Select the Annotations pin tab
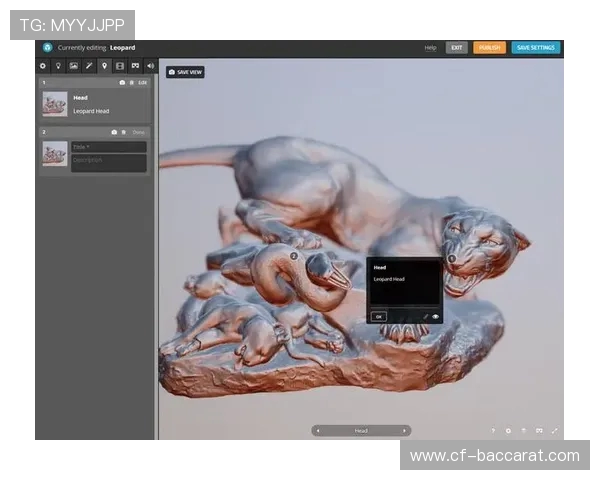Screen dimensions: 600x480 click(x=104, y=66)
